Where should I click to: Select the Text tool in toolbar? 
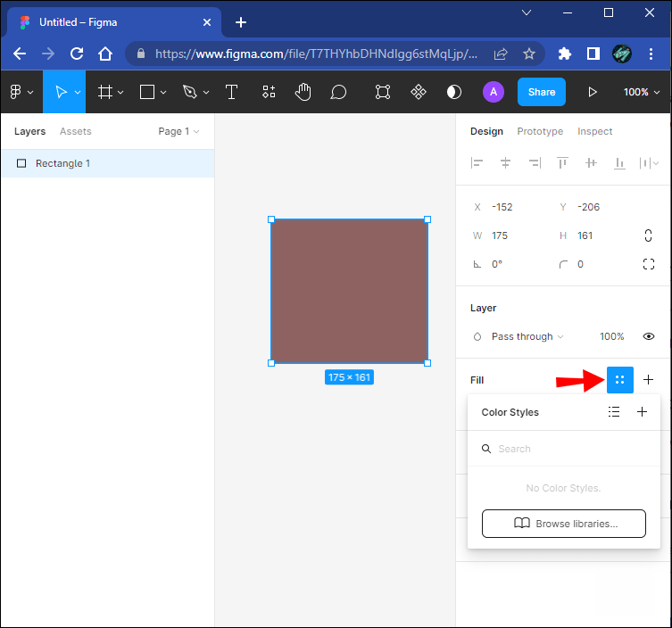(231, 92)
